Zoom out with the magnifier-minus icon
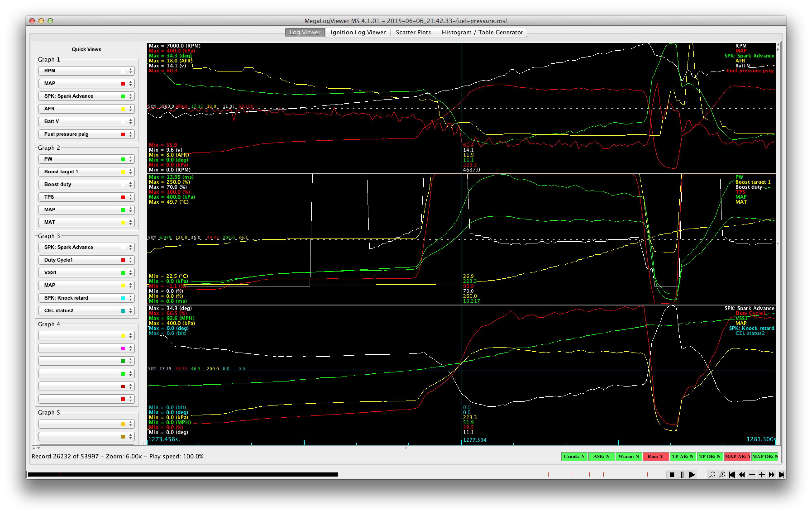The height and width of the screenshot is (515, 812). coord(712,474)
